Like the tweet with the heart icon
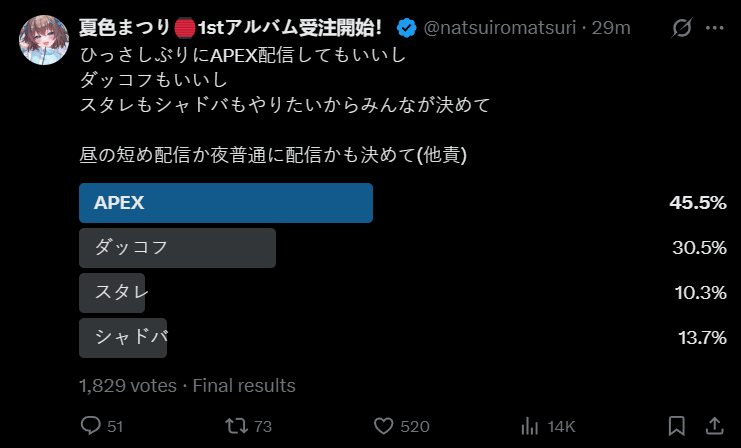 (x=384, y=426)
